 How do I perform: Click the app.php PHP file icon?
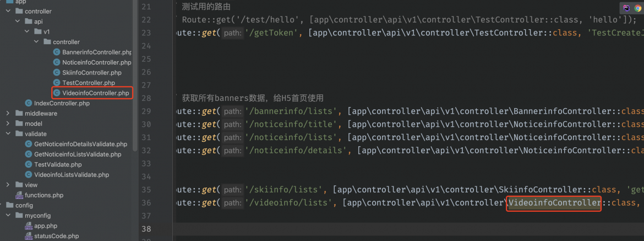point(28,226)
